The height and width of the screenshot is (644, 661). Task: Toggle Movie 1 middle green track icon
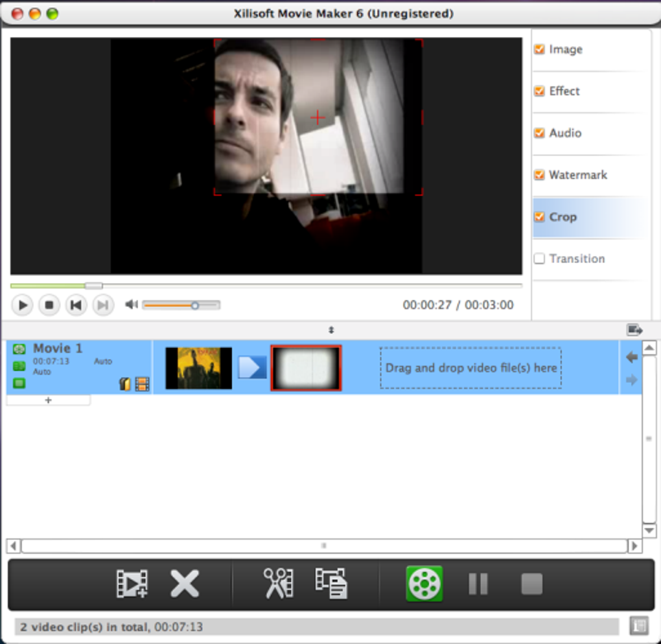click(19, 366)
